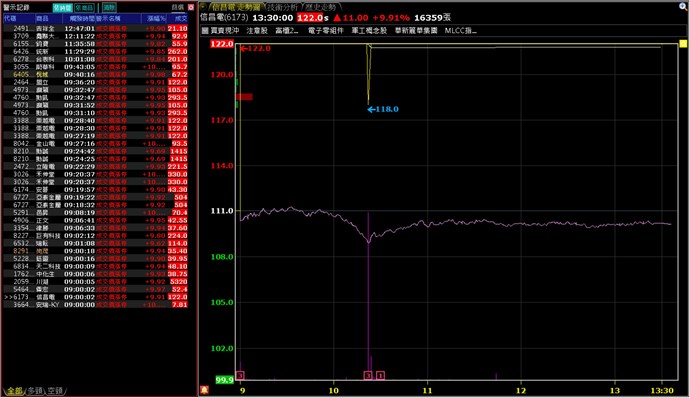Select the 3664 安瑞-KY row
The image size is (690, 398).
coord(95,305)
